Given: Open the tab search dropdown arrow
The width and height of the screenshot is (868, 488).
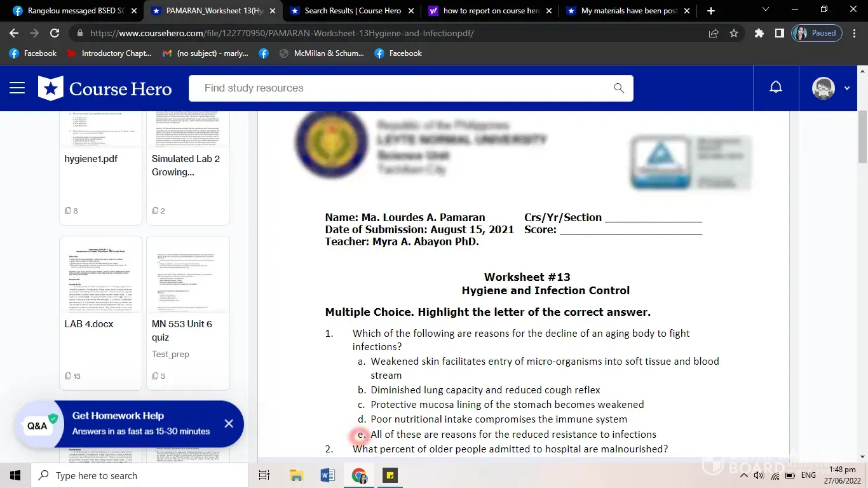Looking at the screenshot, I should click(765, 10).
